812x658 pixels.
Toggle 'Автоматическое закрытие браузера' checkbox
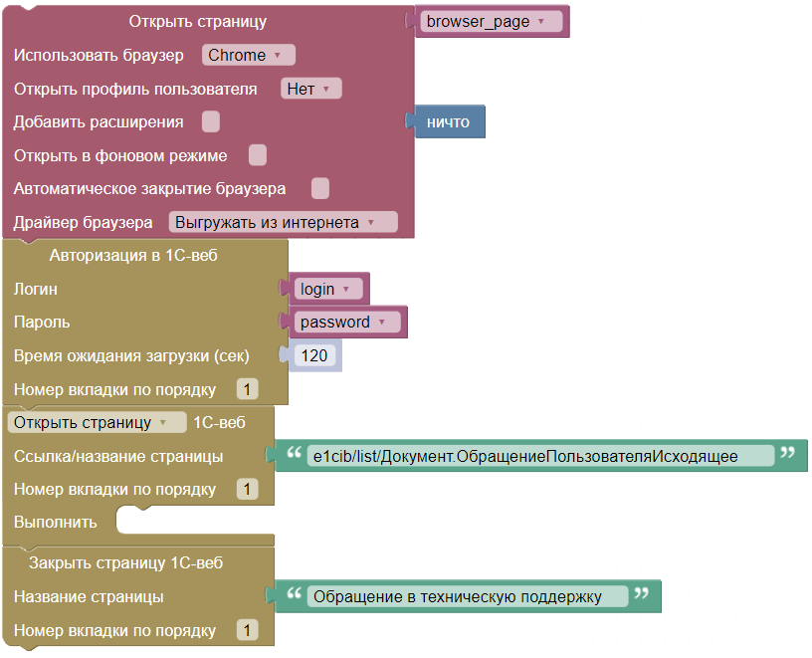[320, 188]
